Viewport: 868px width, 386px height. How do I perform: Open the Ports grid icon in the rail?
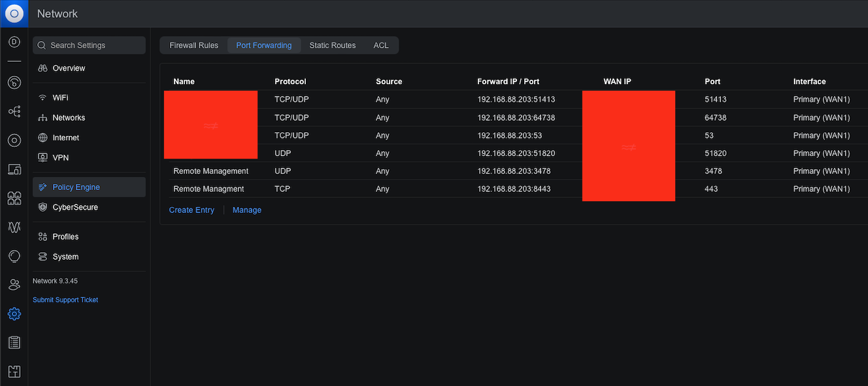pyautogui.click(x=14, y=199)
